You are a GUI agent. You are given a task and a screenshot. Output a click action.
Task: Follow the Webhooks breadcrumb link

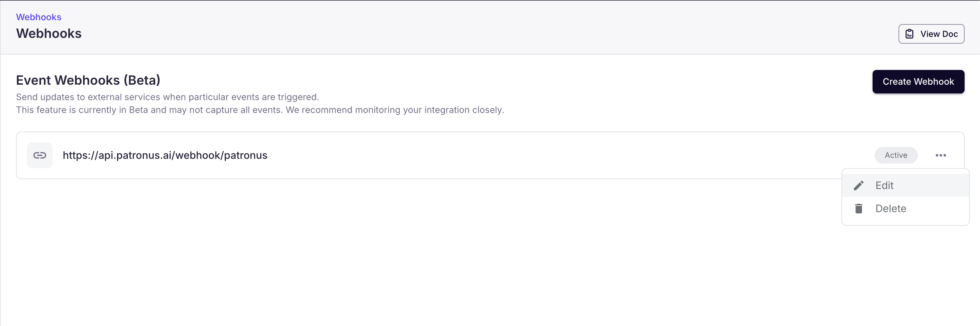tap(38, 17)
